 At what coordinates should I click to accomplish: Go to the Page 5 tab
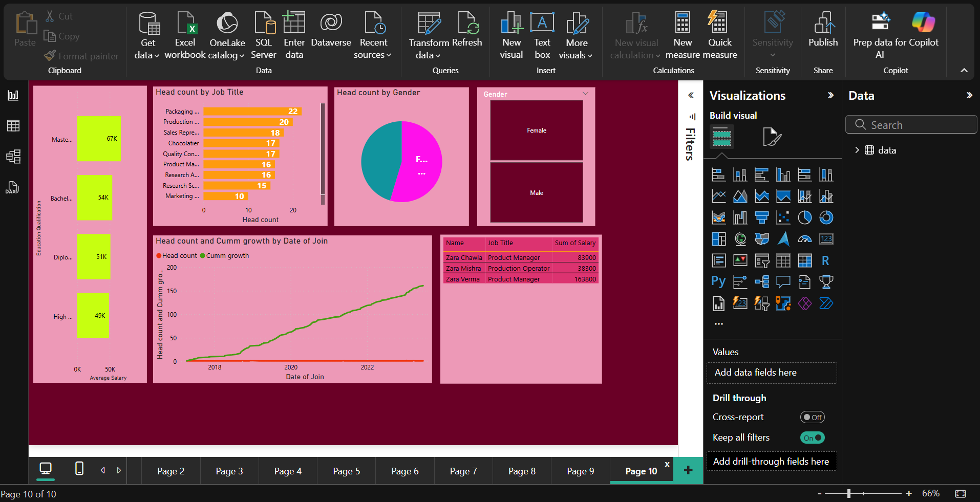click(x=347, y=471)
